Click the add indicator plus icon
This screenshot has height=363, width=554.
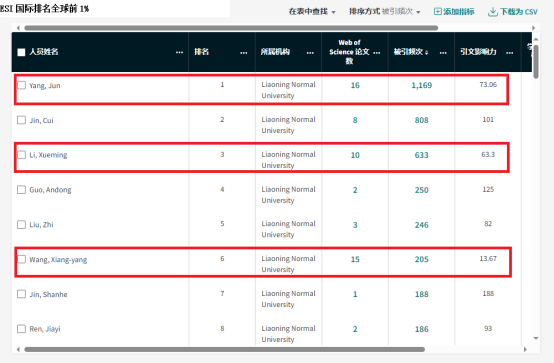click(437, 12)
